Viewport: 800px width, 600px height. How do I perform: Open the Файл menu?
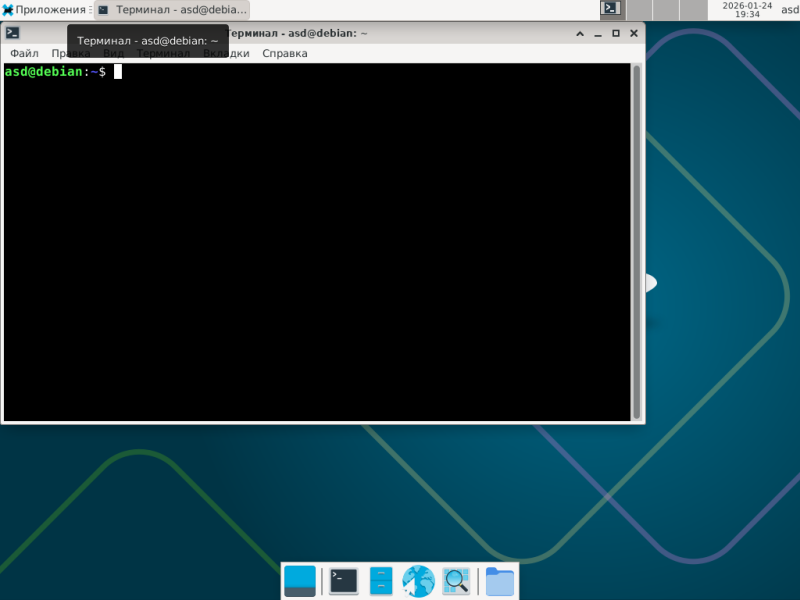(x=24, y=53)
